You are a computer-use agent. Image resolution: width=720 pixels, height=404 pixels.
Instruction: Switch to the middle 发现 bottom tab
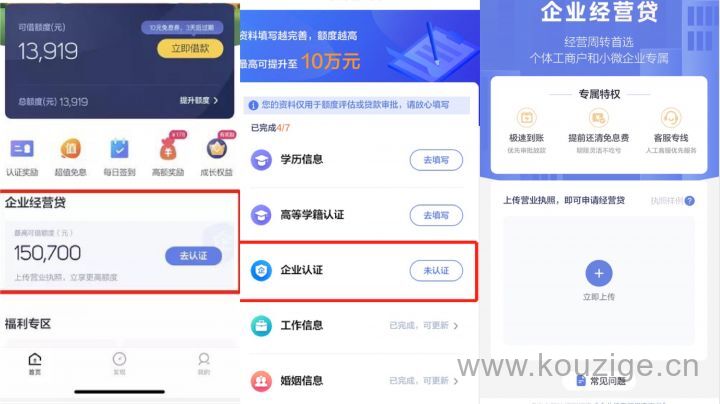pyautogui.click(x=119, y=364)
